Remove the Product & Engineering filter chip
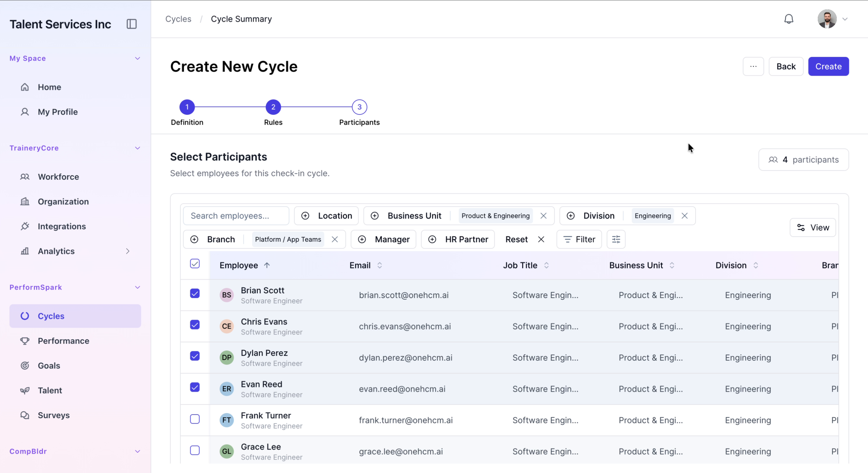868x473 pixels. 543,216
